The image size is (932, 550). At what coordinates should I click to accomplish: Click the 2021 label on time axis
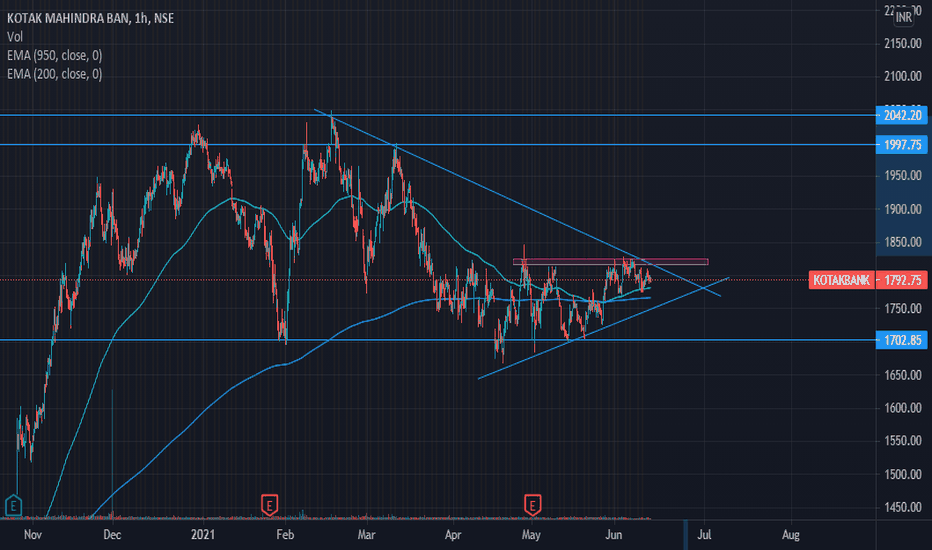203,535
